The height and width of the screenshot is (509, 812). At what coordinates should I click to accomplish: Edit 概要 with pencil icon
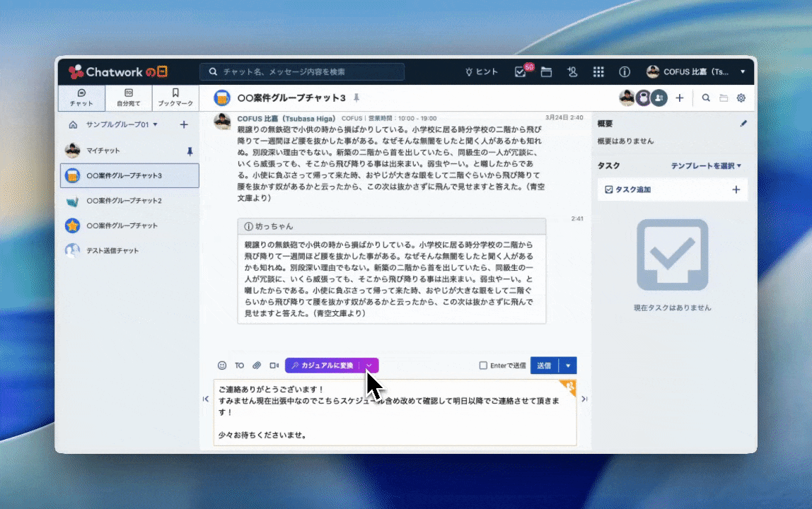pyautogui.click(x=743, y=123)
